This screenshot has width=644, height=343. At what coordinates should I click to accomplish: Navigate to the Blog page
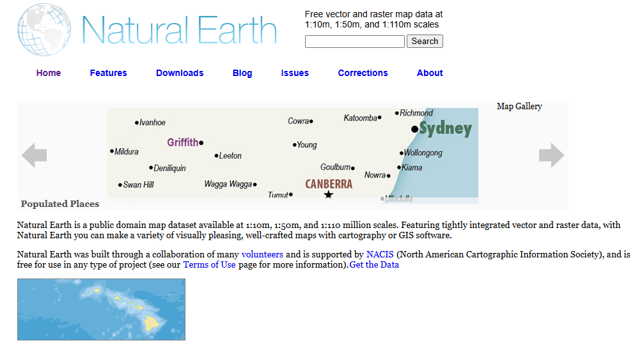click(x=242, y=73)
